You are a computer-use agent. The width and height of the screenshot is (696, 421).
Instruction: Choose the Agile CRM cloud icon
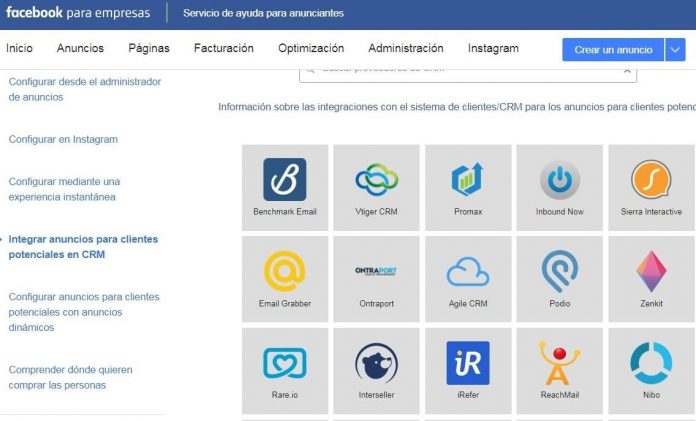click(468, 271)
